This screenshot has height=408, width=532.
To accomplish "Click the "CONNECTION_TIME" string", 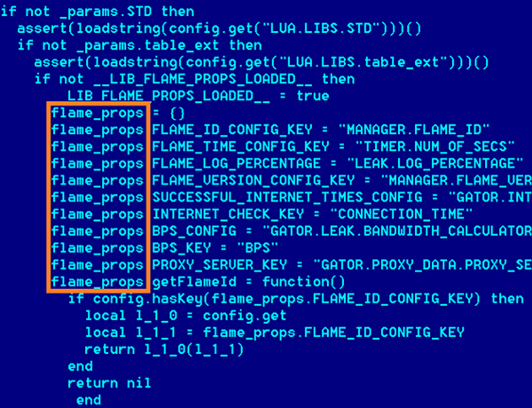I will pyautogui.click(x=401, y=214).
